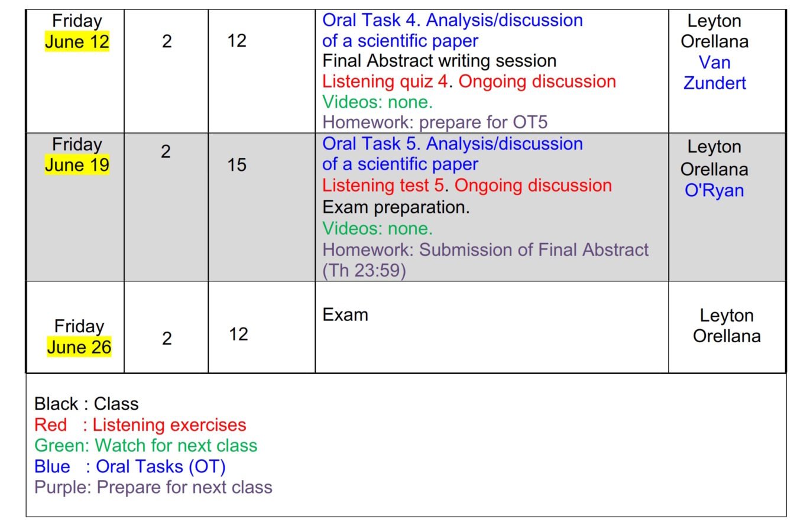Image resolution: width=810 pixels, height=532 pixels.
Task: Click the blue Van Zundert name
Action: click(714, 73)
